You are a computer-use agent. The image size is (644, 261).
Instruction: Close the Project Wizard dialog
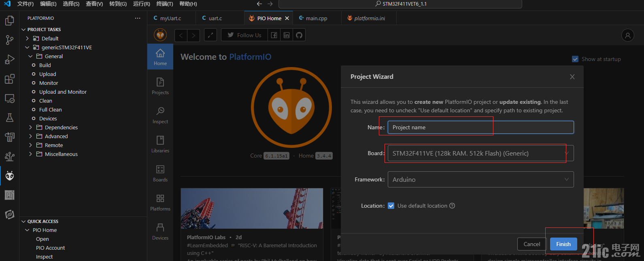(572, 77)
